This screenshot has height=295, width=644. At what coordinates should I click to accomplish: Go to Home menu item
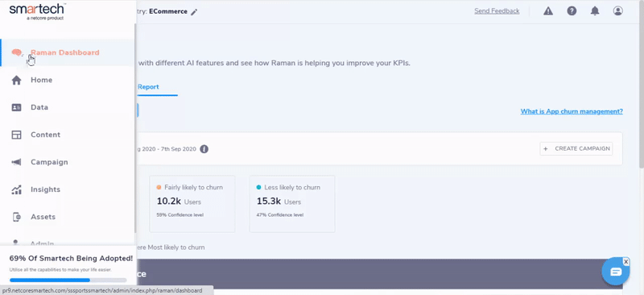[68, 80]
